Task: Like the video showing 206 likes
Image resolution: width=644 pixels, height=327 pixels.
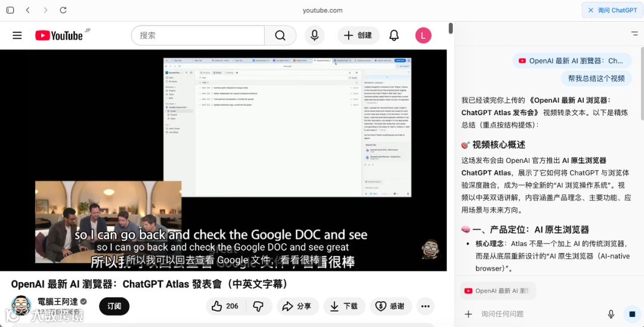Action: pyautogui.click(x=225, y=306)
